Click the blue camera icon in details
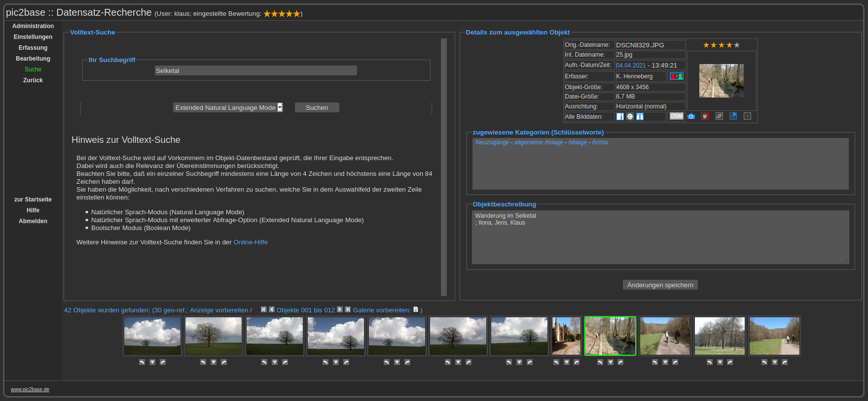This screenshot has height=401, width=868. [691, 116]
